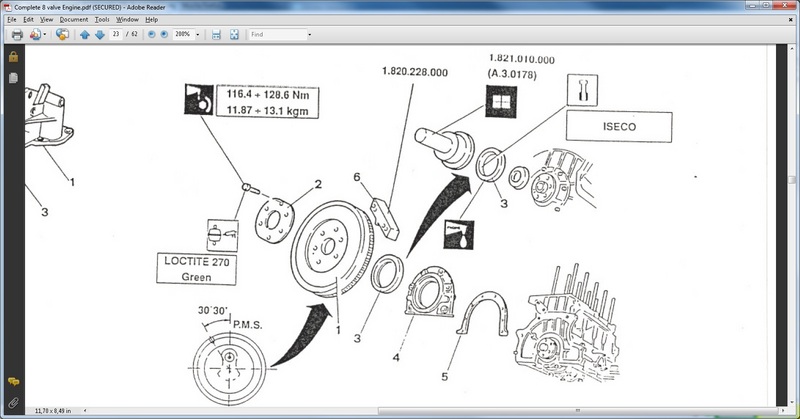This screenshot has width=800, height=419.
Task: Switch to full page fit view icon
Action: coord(233,34)
